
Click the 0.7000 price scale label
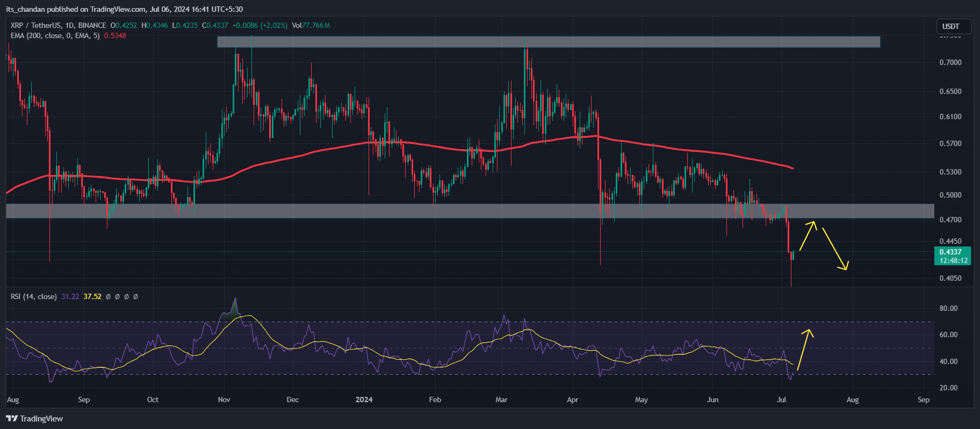tap(950, 62)
